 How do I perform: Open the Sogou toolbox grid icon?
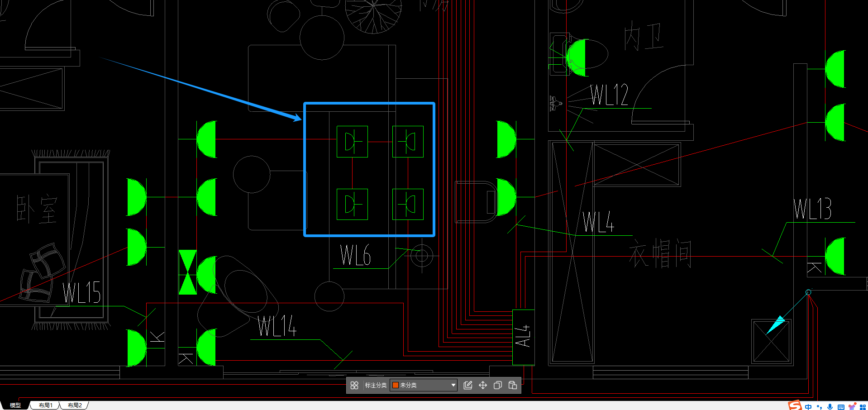pyautogui.click(x=863, y=407)
